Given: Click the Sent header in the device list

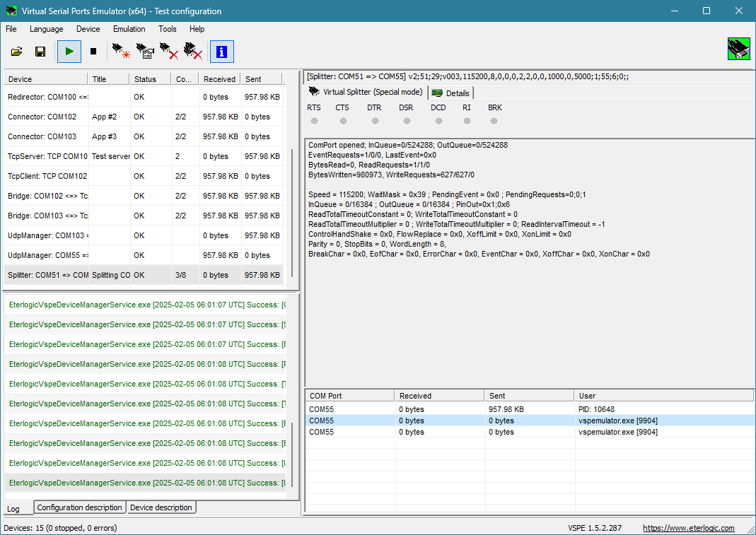Looking at the screenshot, I should tap(262, 79).
